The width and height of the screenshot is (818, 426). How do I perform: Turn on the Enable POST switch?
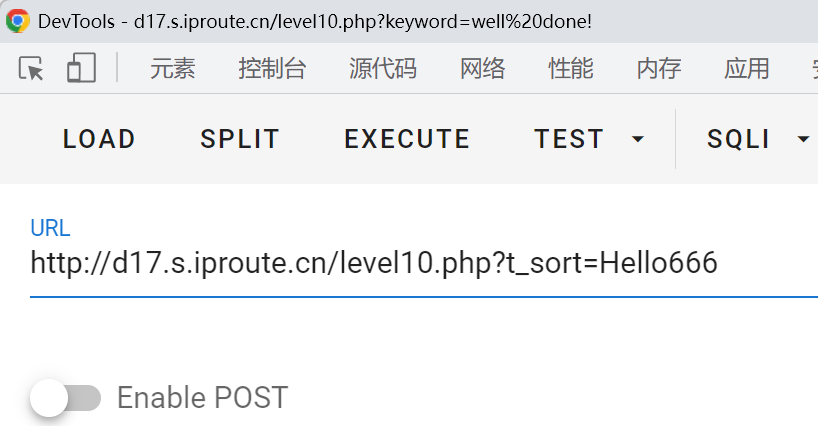tap(65, 398)
